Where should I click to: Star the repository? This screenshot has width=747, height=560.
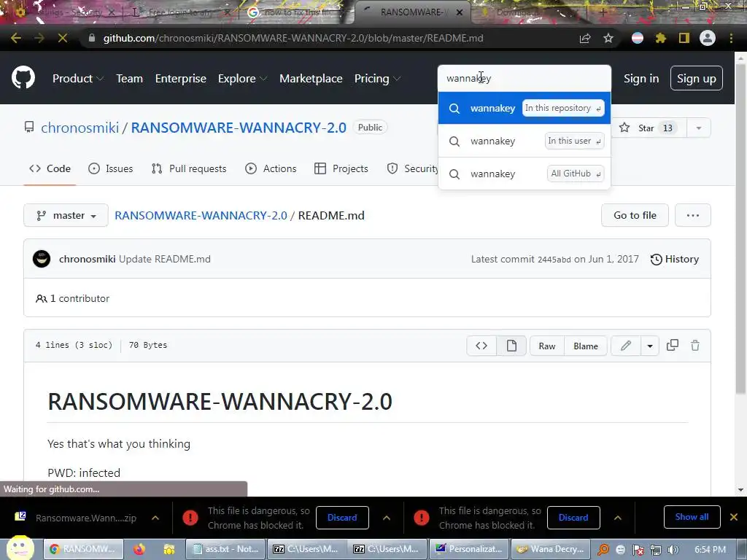(649, 128)
